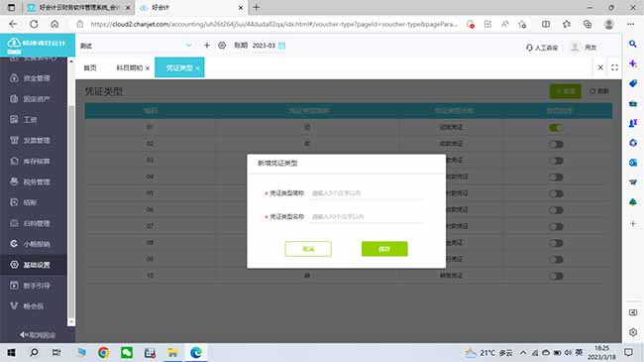Click Edge sidebar add plus icon
The height and width of the screenshot is (362, 644).
[633, 224]
